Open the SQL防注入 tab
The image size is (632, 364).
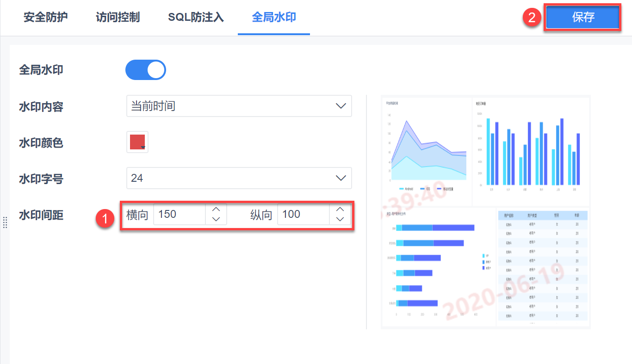tap(196, 18)
